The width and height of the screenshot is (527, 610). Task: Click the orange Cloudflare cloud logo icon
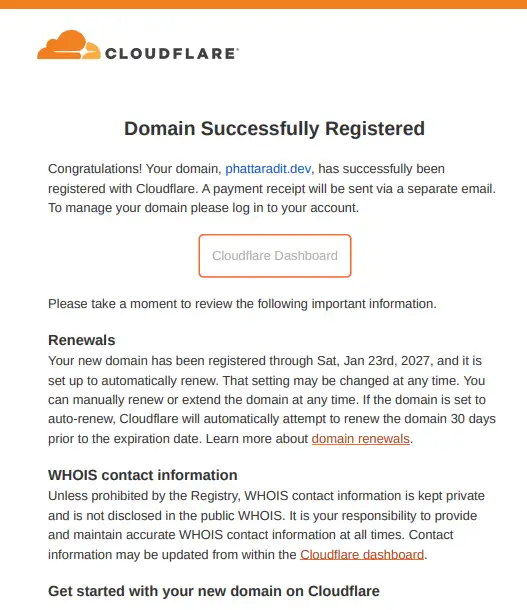pos(68,45)
